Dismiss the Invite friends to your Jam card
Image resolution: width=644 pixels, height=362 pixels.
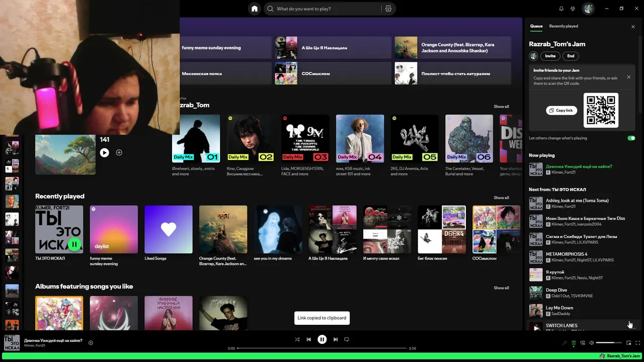click(628, 77)
